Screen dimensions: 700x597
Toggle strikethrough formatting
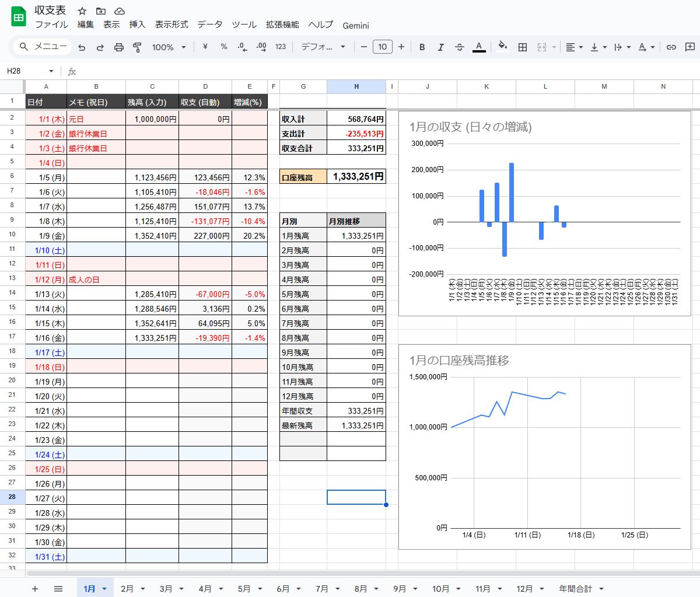click(460, 47)
